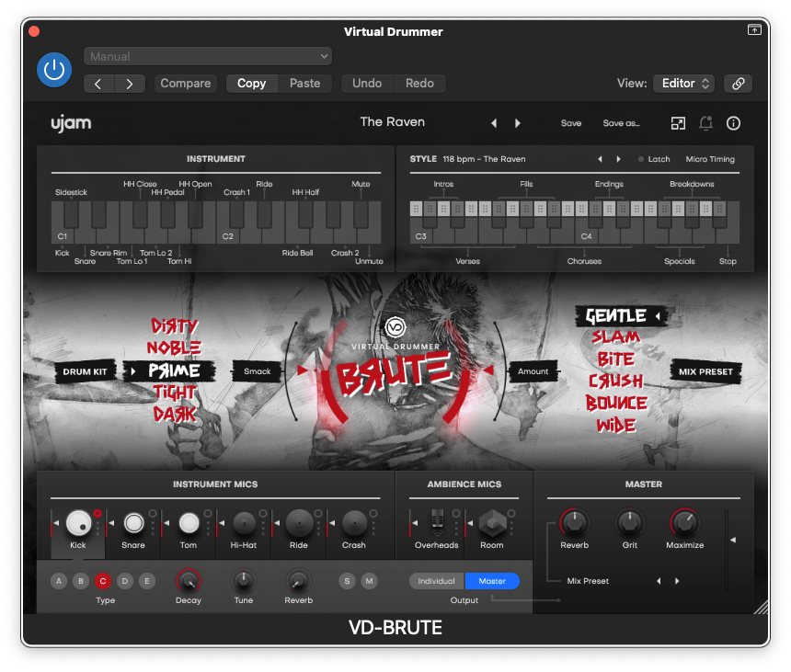Click the C3 key on style keyboard

[x=419, y=236]
